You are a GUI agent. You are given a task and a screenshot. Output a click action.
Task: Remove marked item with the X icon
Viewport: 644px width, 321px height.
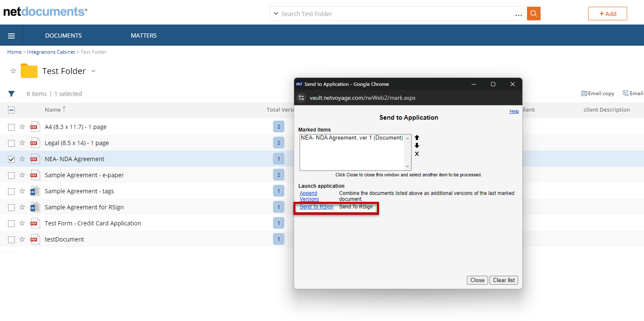[x=417, y=154]
